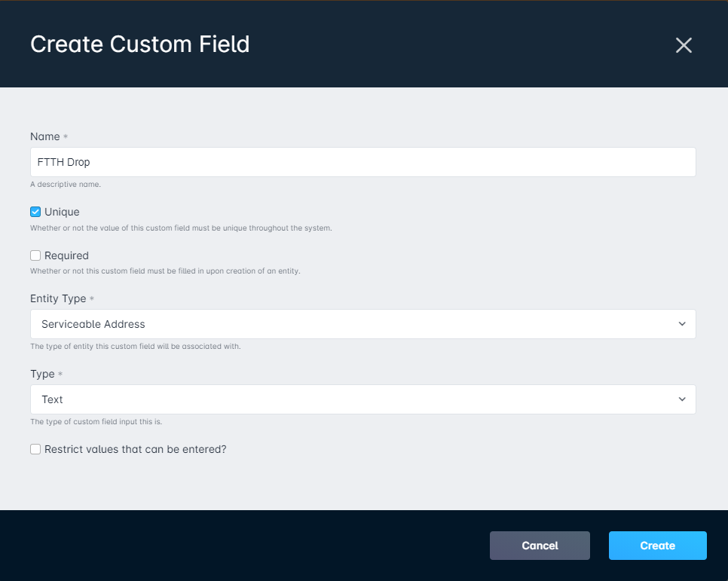The width and height of the screenshot is (728, 581).
Task: Tick Restrict values that can be entered
Action: [35, 449]
